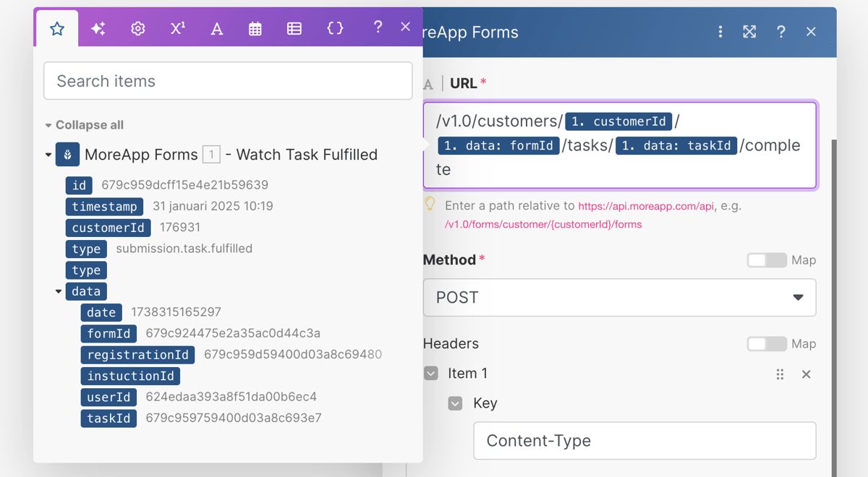Open the AI sparkle functions tab
The width and height of the screenshot is (868, 477).
click(98, 28)
